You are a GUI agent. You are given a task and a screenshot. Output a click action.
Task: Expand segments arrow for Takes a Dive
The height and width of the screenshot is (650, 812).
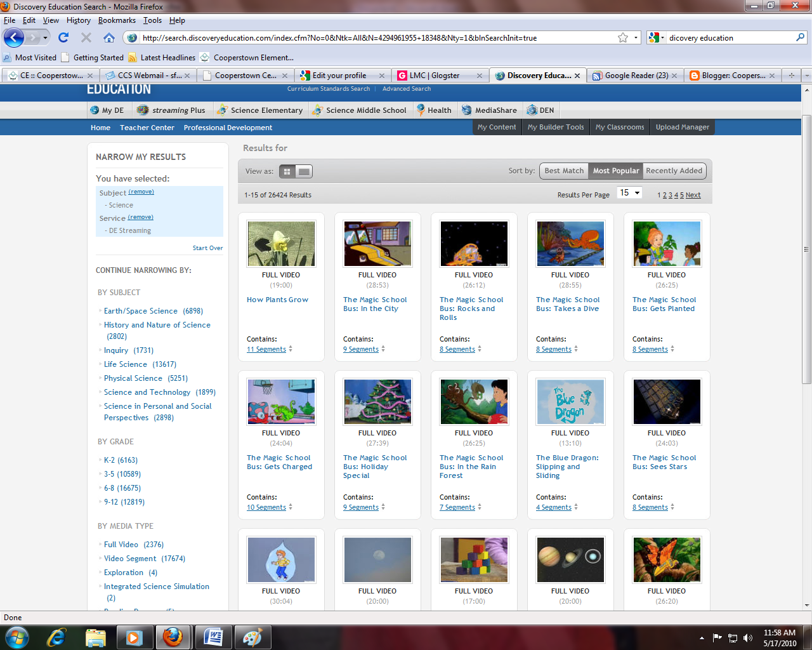(576, 349)
